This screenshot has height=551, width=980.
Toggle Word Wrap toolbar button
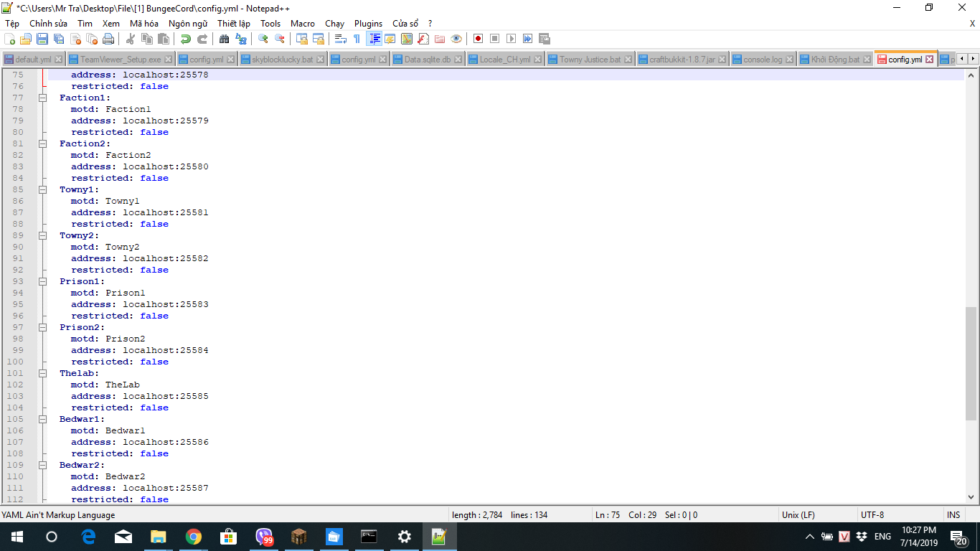(341, 39)
